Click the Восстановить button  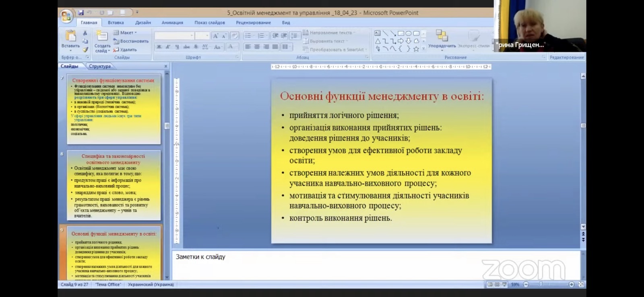(x=131, y=41)
